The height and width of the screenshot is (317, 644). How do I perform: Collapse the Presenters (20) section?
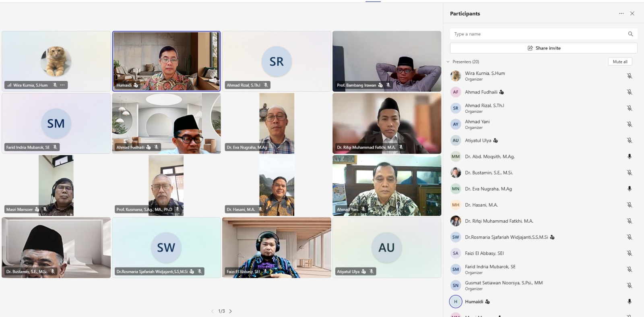coord(448,62)
